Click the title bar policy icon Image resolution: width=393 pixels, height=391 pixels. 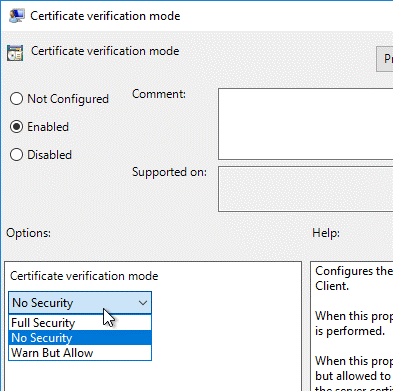pos(17,16)
